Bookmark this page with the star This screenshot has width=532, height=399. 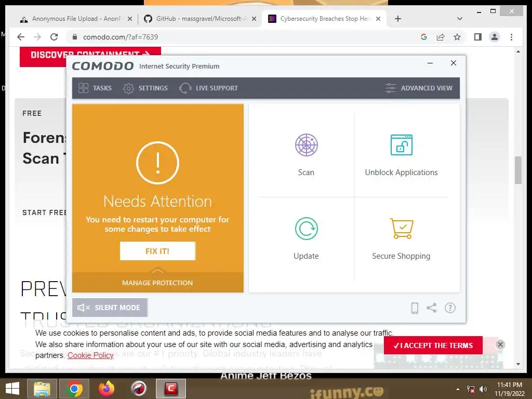point(457,37)
